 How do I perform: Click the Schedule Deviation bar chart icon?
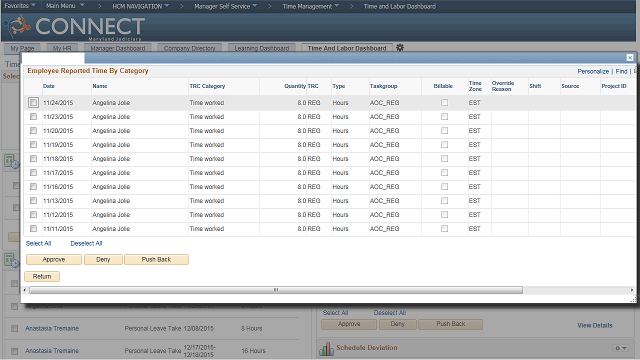coord(326,349)
